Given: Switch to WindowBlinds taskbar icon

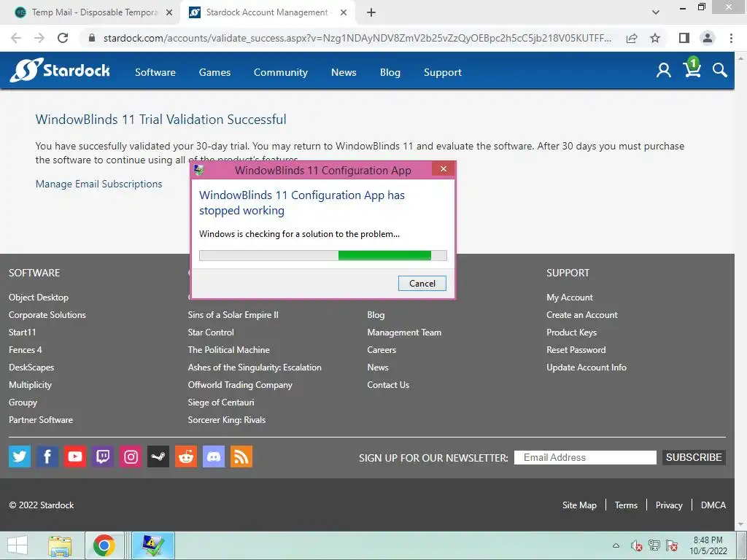Looking at the screenshot, I should [x=152, y=545].
